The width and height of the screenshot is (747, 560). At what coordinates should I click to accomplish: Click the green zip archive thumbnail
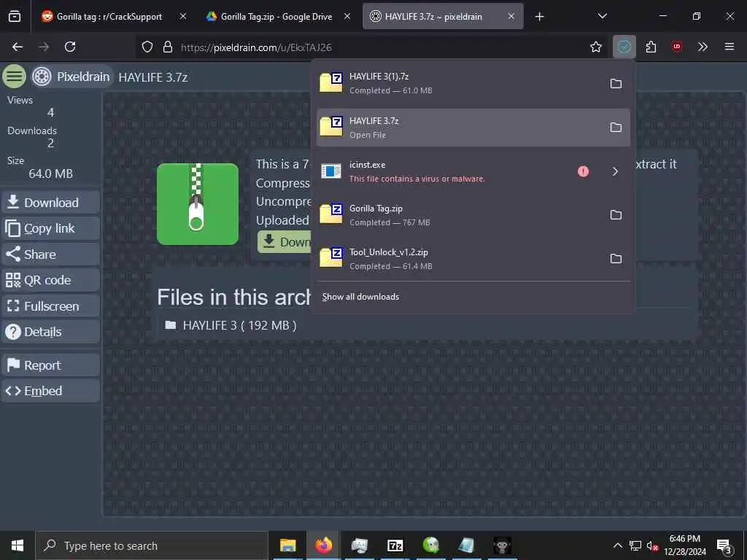tap(197, 204)
